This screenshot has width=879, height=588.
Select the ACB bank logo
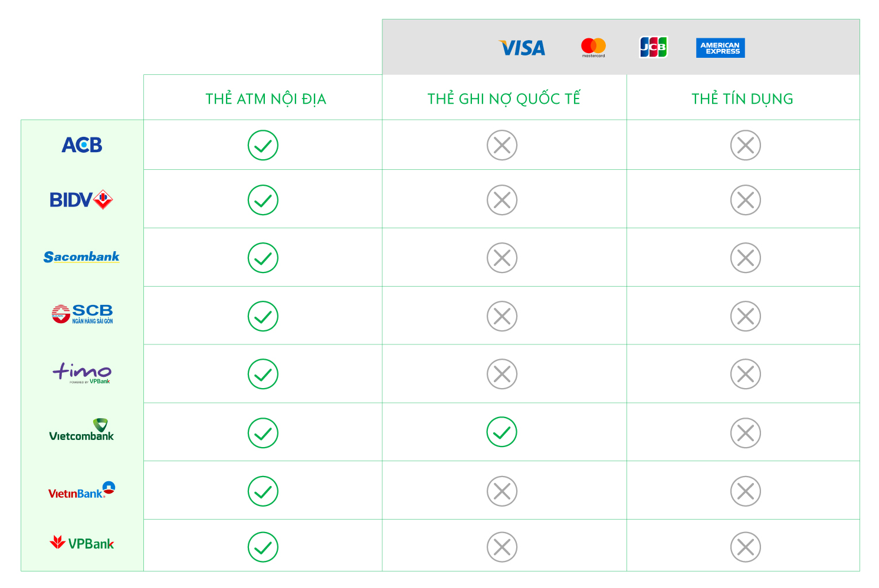tap(82, 145)
